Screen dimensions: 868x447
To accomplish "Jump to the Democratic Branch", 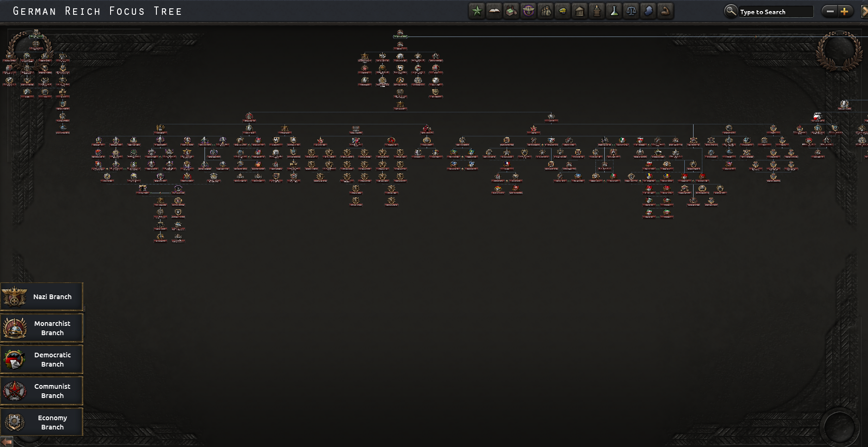I will [42, 360].
